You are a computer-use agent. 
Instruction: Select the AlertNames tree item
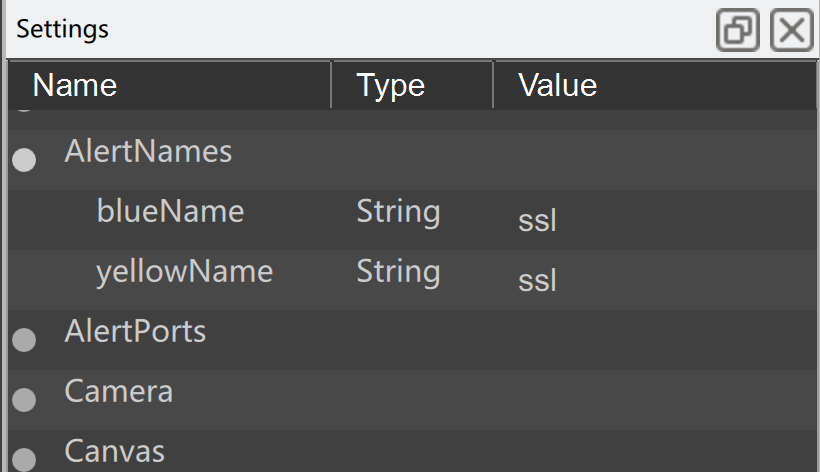(x=148, y=152)
